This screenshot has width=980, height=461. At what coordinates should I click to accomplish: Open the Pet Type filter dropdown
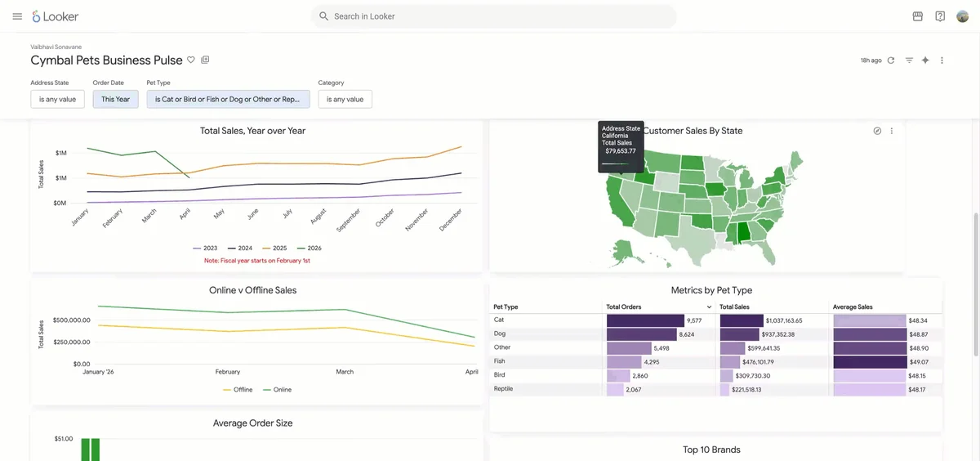228,99
